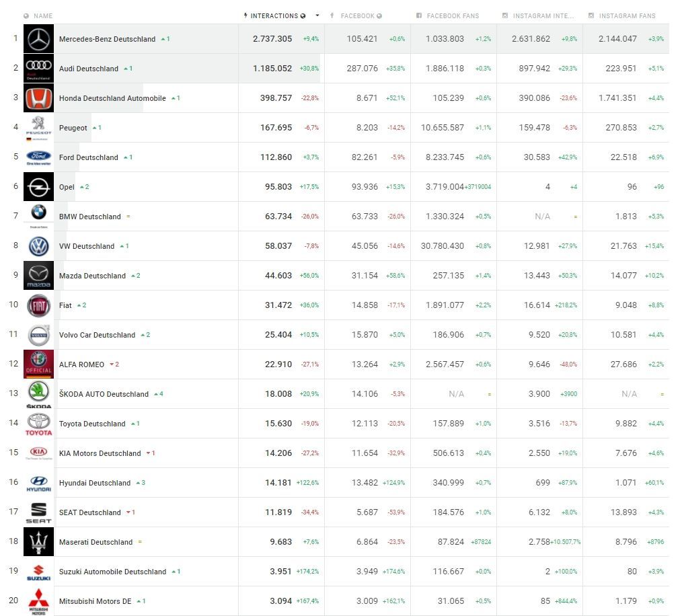680x616 pixels.
Task: Click the Ford oval logo
Action: point(38,157)
